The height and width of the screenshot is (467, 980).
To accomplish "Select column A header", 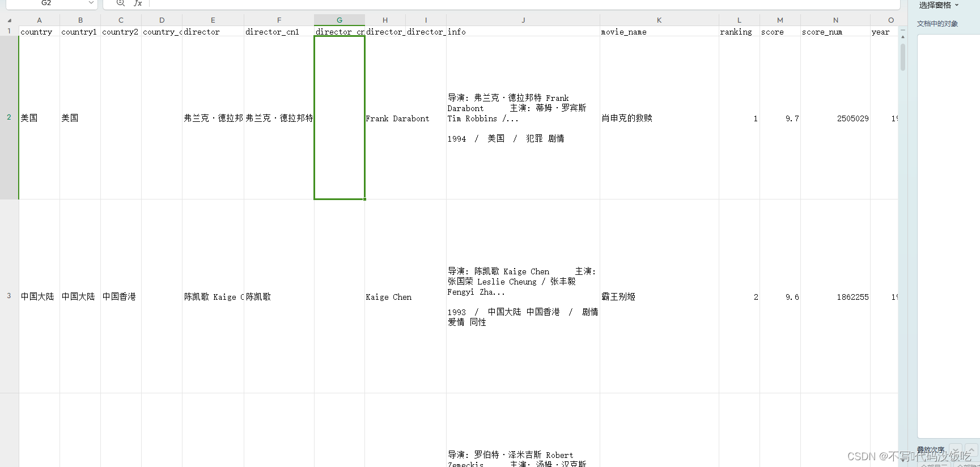I will 39,20.
